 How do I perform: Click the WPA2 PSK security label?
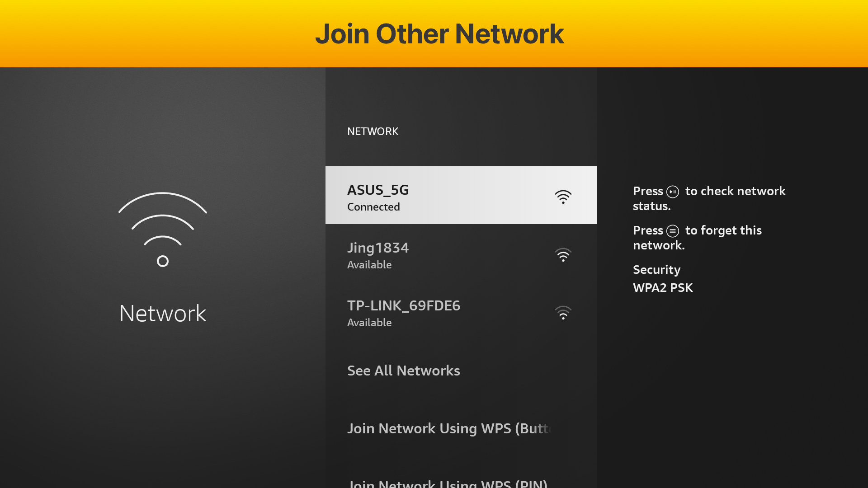click(663, 287)
